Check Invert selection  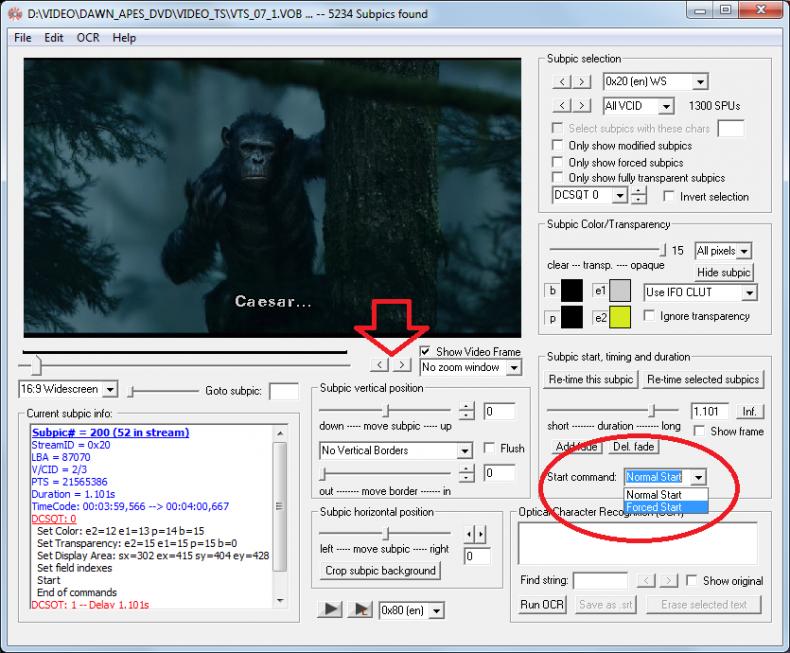coord(669,196)
